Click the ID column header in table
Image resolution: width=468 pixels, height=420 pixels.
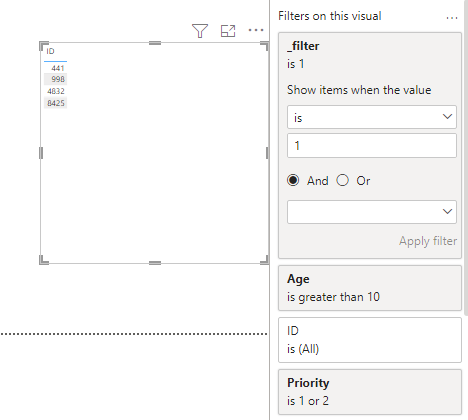click(50, 51)
